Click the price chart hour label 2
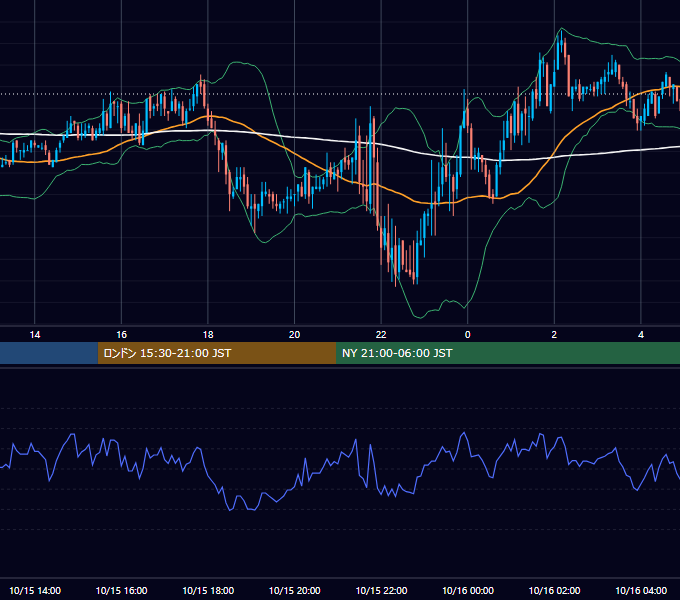This screenshot has height=600, width=680. 554,335
